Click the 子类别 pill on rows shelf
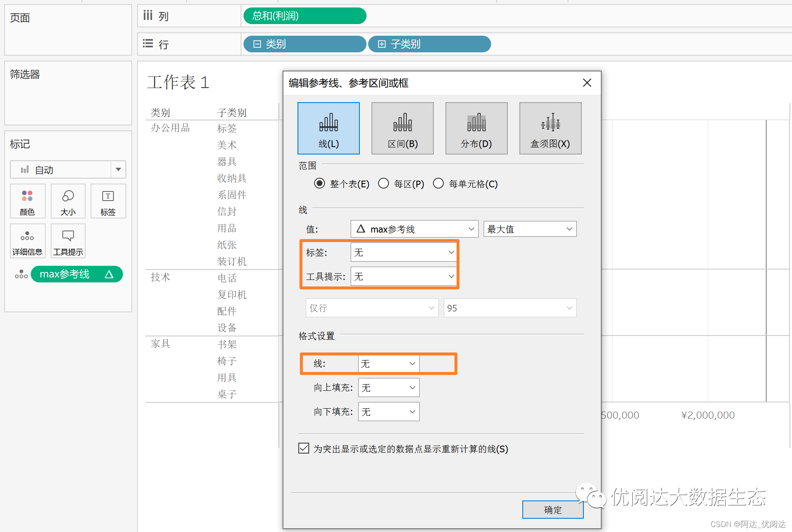The image size is (792, 532). point(429,44)
